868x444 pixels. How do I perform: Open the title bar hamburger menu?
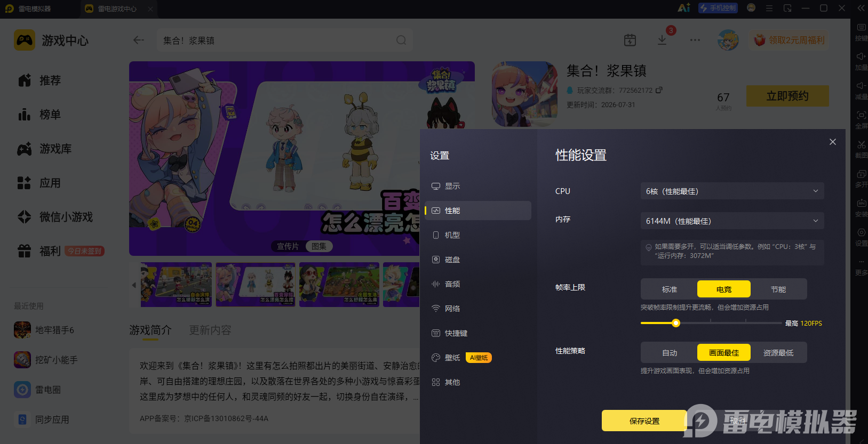[x=769, y=8]
